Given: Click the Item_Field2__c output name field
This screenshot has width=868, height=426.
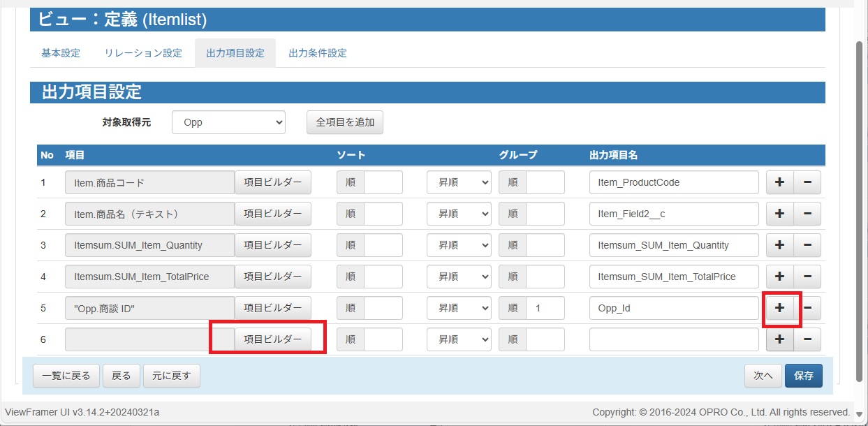Looking at the screenshot, I should point(674,214).
